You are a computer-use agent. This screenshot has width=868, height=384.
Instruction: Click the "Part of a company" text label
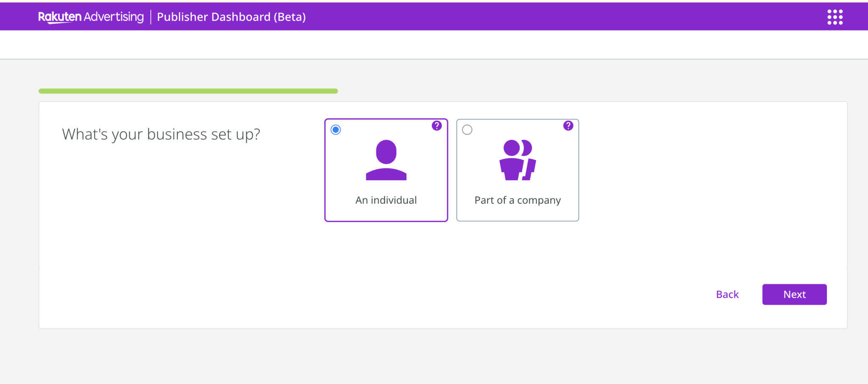coord(517,200)
